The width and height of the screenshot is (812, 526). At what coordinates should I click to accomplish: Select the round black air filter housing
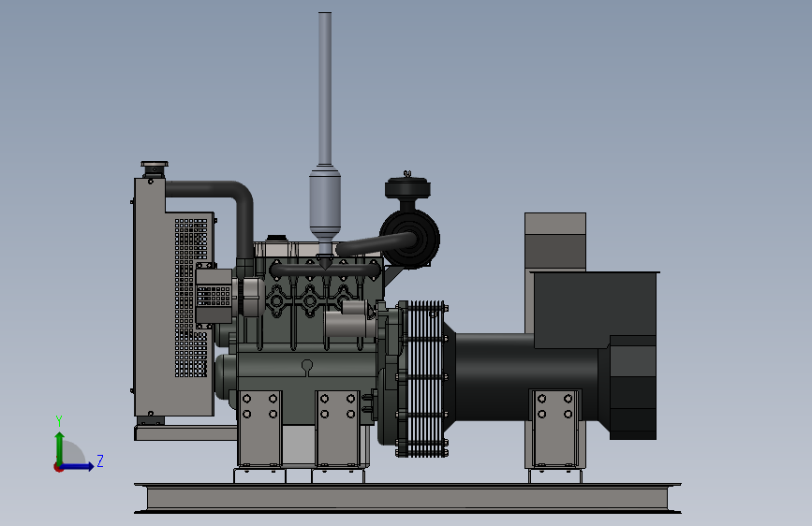(x=409, y=238)
